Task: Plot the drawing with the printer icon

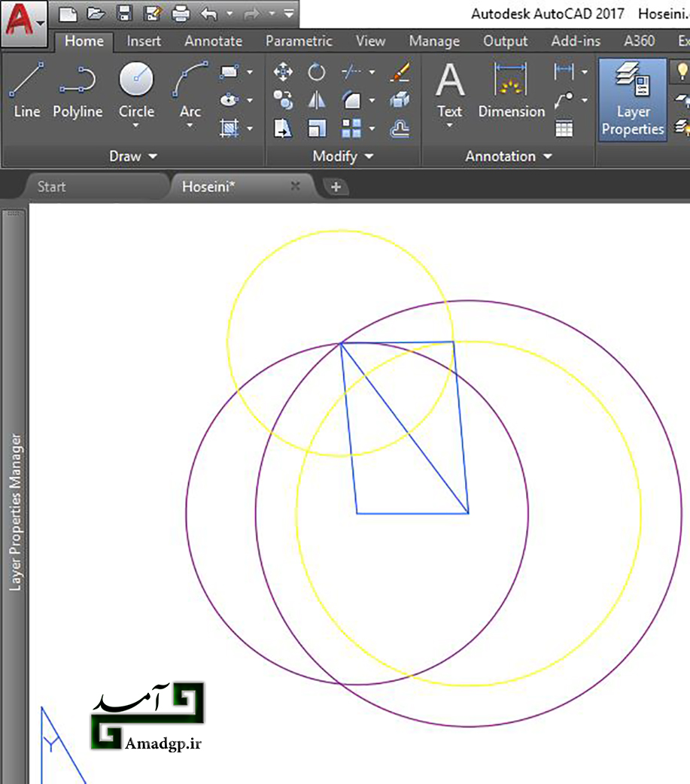Action: (x=181, y=14)
